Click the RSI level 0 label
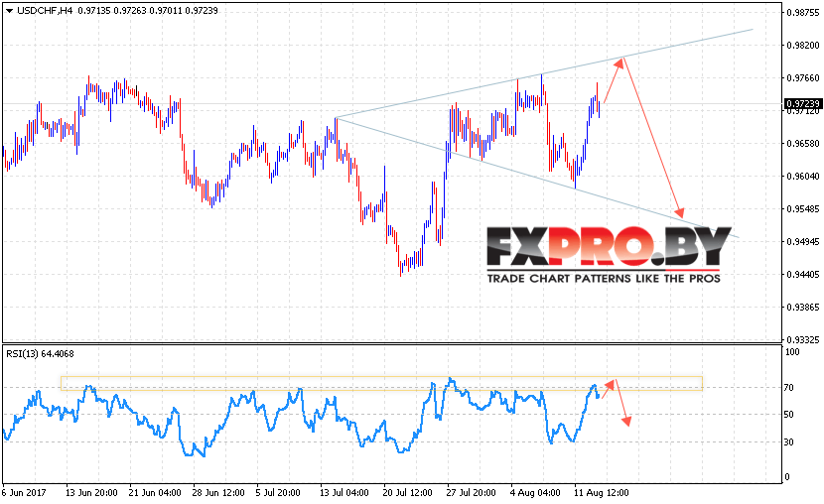Viewport: 824px width, 504px height. tap(786, 477)
